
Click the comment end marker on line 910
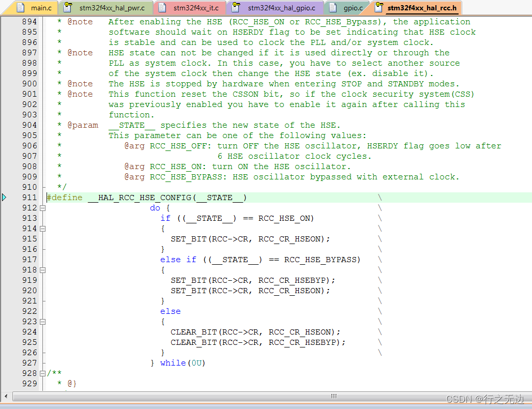[62, 187]
